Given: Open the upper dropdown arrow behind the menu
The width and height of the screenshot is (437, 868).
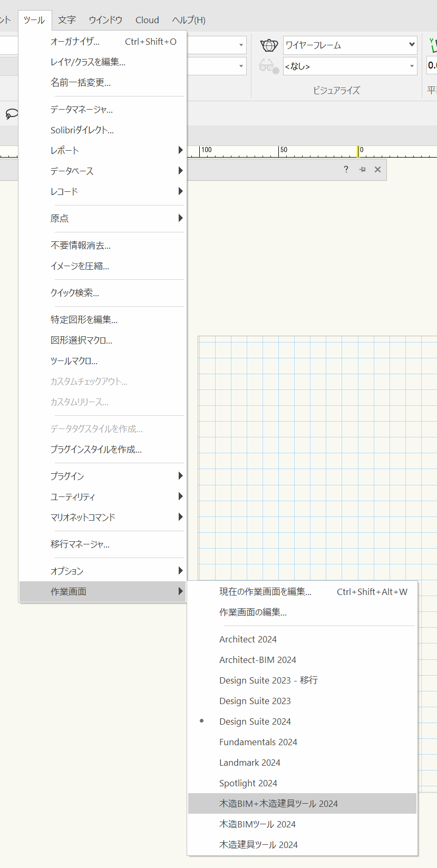Looking at the screenshot, I should [241, 45].
